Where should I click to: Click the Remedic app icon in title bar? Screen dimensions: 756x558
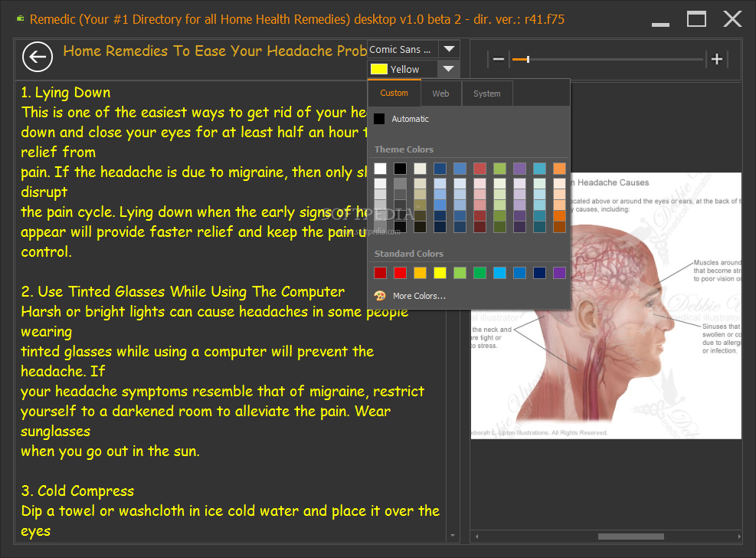pyautogui.click(x=21, y=19)
